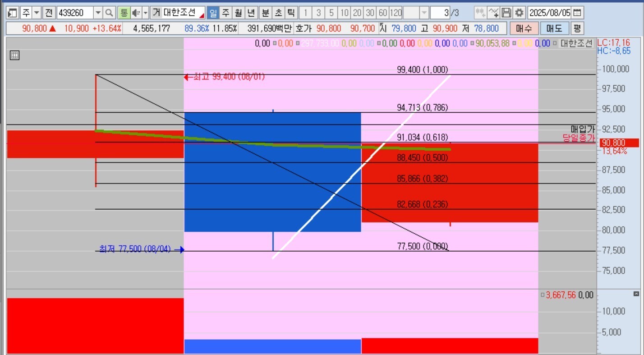Click the grid table icon on chart
644x355 pixels.
tap(14, 55)
